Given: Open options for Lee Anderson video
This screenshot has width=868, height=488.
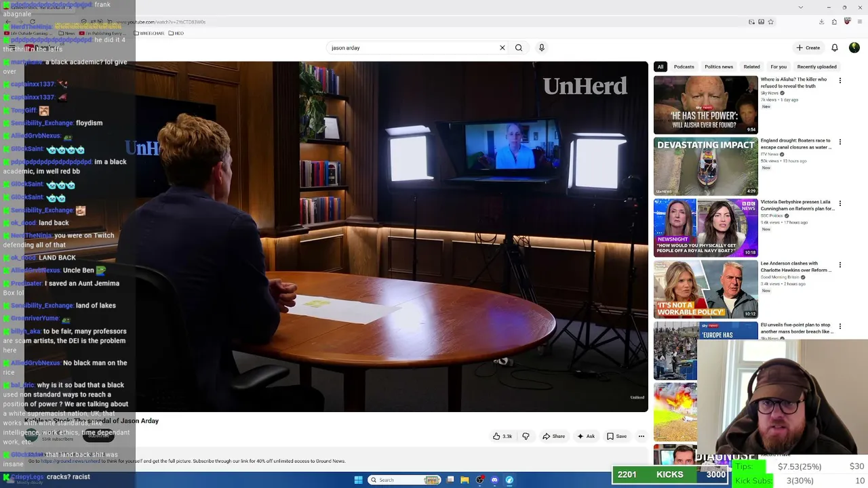Looking at the screenshot, I should [840, 264].
